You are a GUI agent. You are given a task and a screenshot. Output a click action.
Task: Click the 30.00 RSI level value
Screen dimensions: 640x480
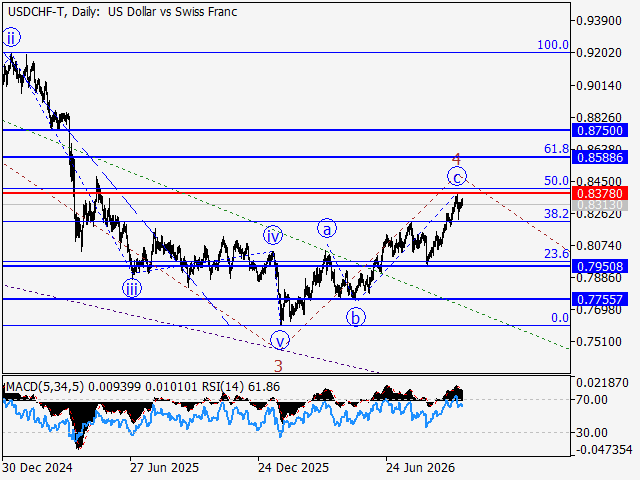pyautogui.click(x=591, y=432)
